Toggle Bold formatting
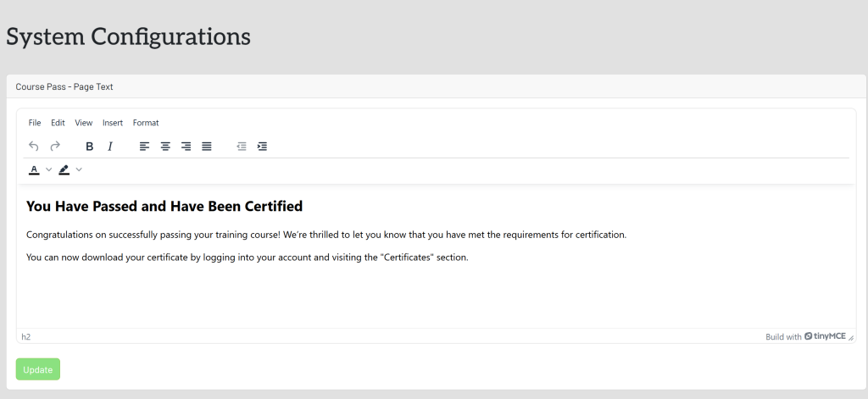This screenshot has width=868, height=399. [x=90, y=147]
